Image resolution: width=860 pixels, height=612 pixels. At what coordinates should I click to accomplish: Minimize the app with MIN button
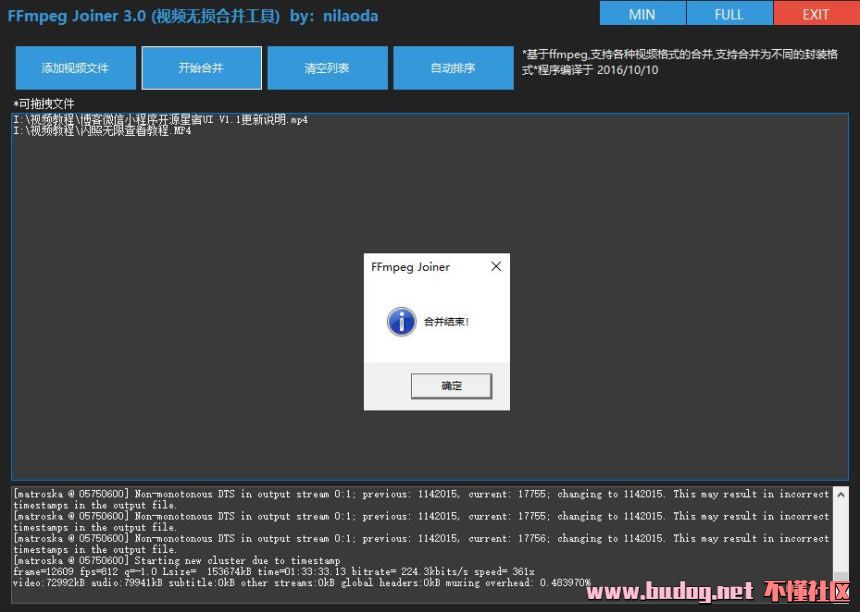pyautogui.click(x=642, y=13)
